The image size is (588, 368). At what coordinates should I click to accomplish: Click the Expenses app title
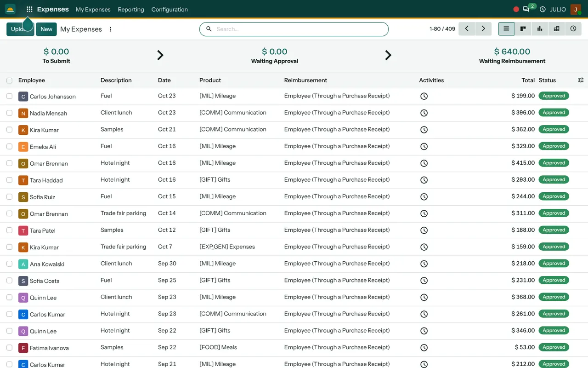tap(53, 9)
